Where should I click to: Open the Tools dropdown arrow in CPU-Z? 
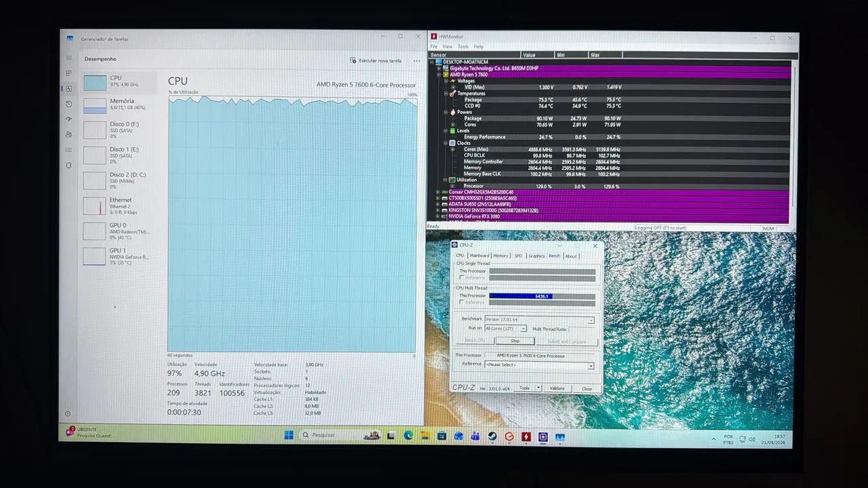click(538, 388)
